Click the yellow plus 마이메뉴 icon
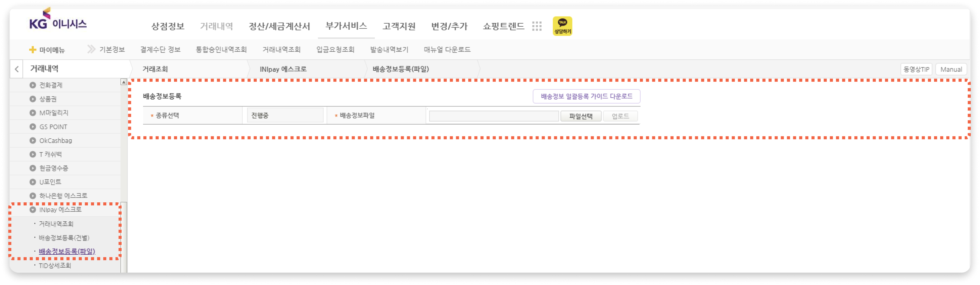This screenshot has width=980, height=285. (33, 49)
